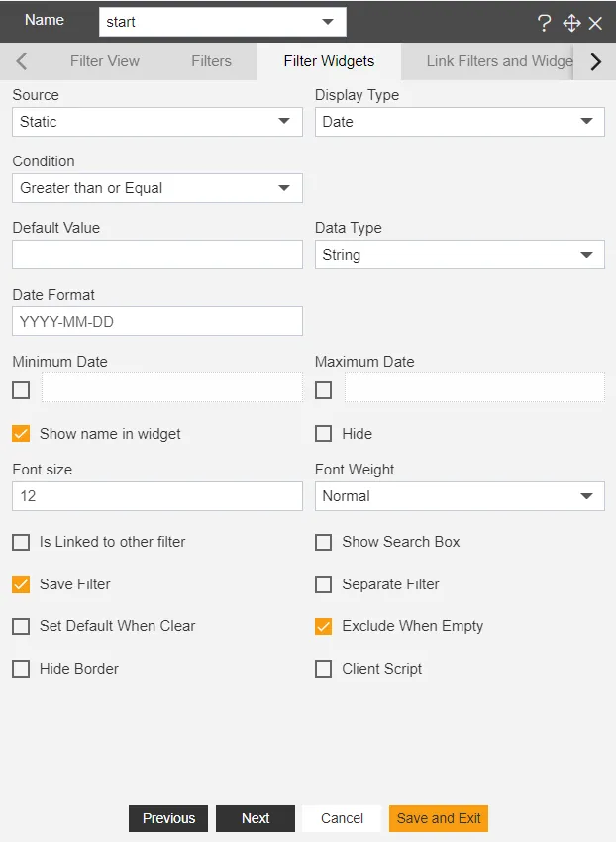Disable the Exclude When Empty checkbox

(x=323, y=626)
